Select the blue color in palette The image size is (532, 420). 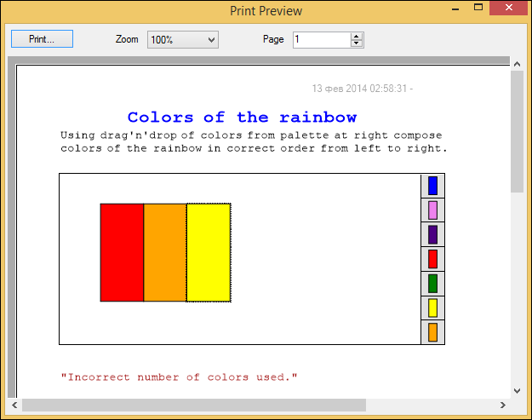point(432,186)
